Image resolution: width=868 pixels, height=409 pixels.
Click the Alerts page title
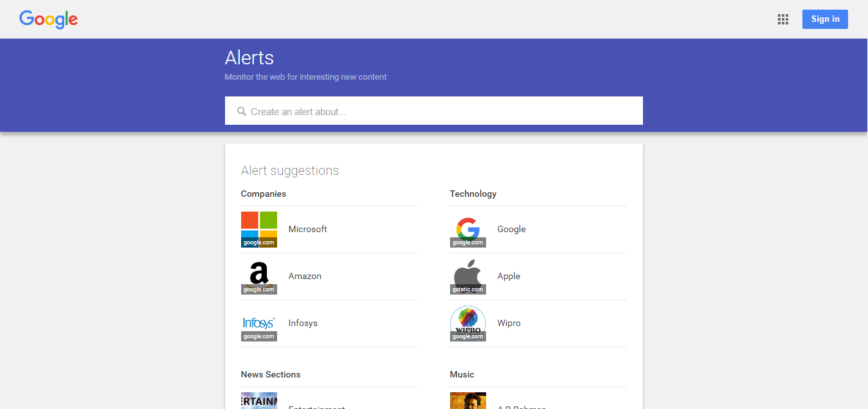(x=249, y=58)
